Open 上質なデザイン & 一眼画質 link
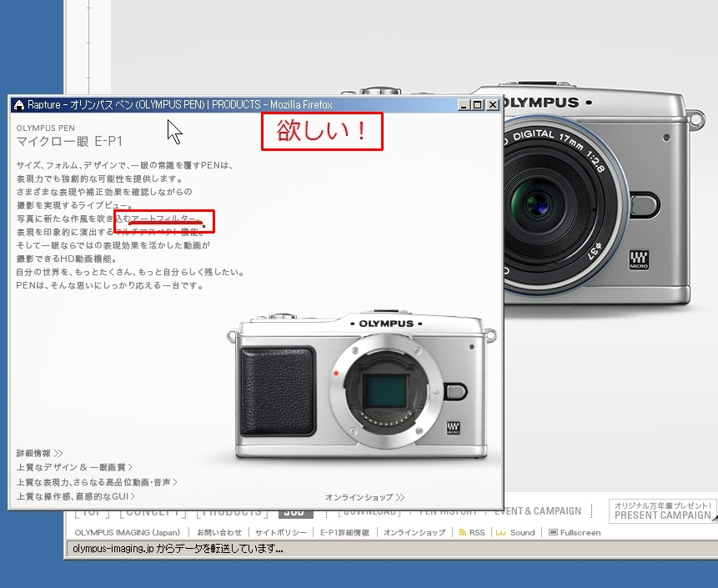This screenshot has height=588, width=718. (74, 467)
